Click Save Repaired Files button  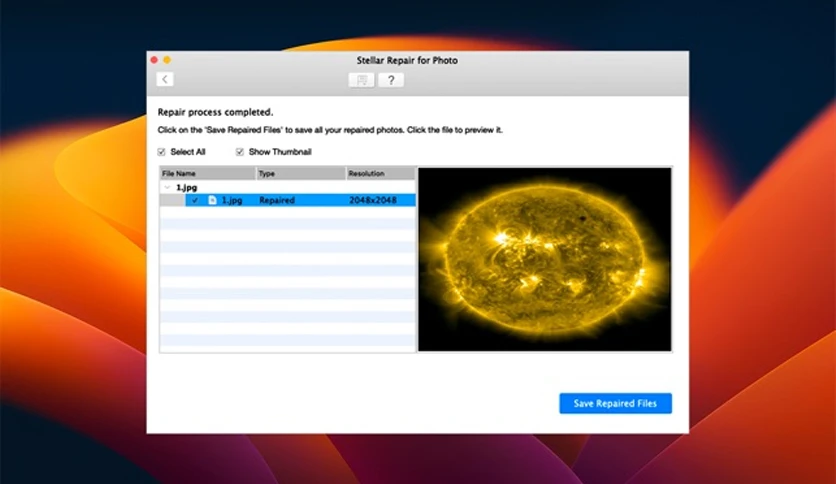[615, 404]
